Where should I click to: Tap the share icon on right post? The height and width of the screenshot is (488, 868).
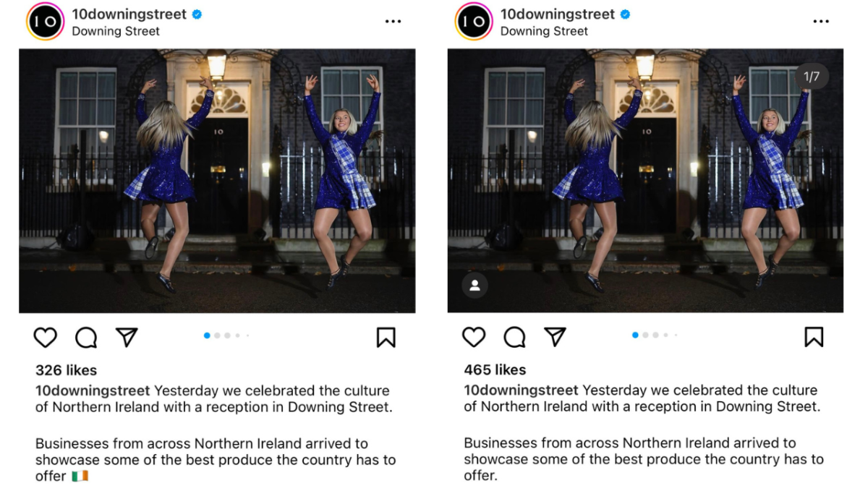click(x=555, y=337)
